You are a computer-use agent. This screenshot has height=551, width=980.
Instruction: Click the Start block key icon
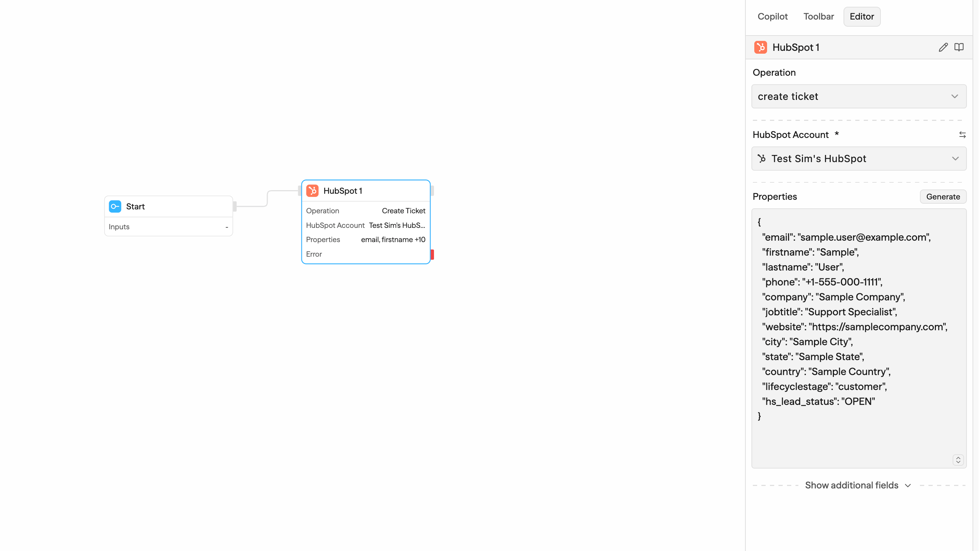pyautogui.click(x=115, y=206)
